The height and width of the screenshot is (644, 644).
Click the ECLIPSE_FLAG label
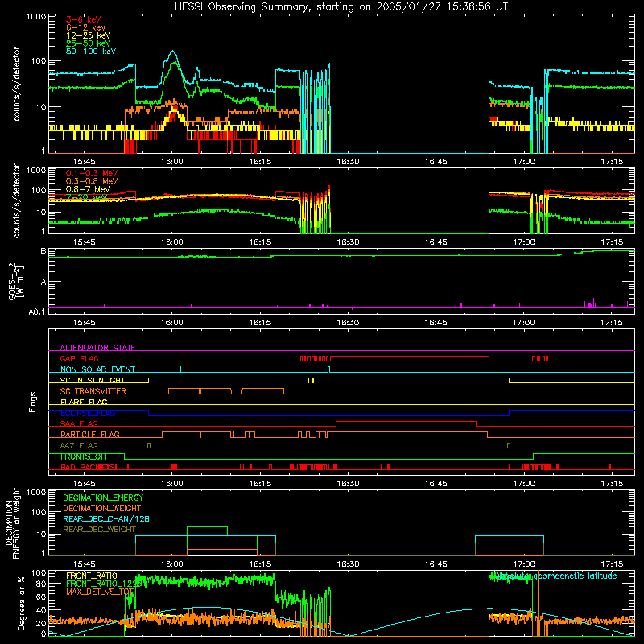coord(88,413)
